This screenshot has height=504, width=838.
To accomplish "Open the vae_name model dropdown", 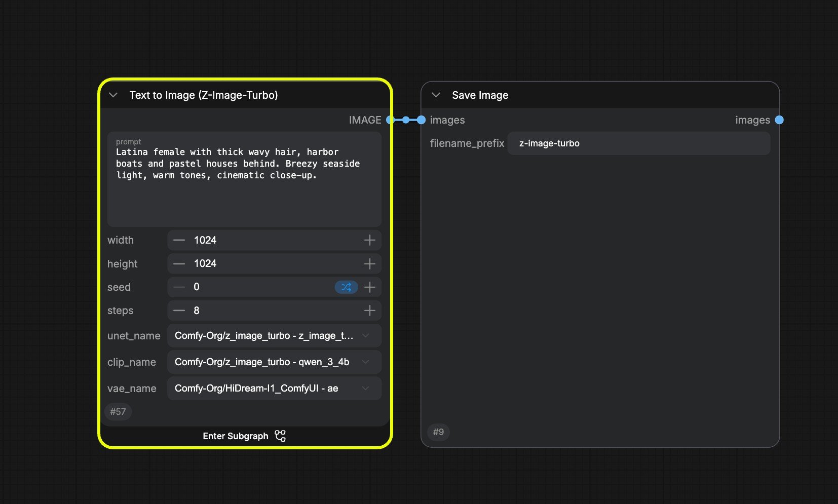I will [x=274, y=389].
